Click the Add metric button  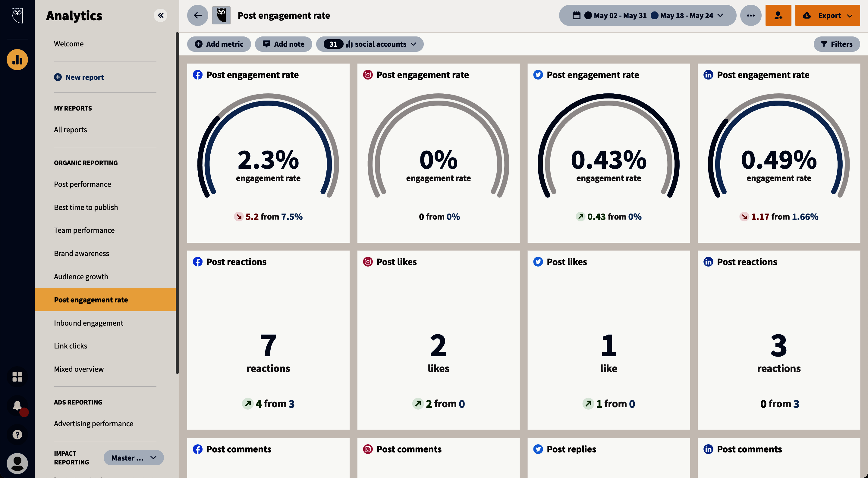click(x=219, y=44)
